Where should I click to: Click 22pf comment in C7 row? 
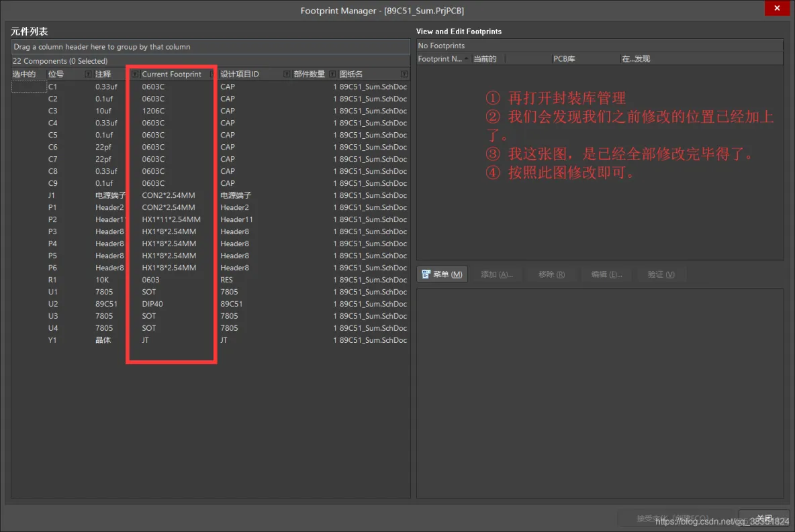click(x=103, y=159)
